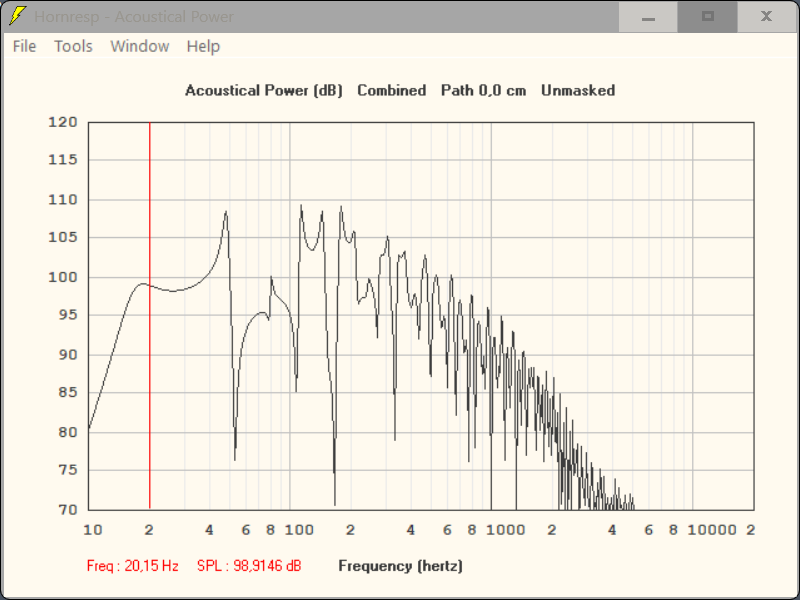Click the Freq : 20,15 Hz readout
800x600 pixels.
[x=133, y=565]
